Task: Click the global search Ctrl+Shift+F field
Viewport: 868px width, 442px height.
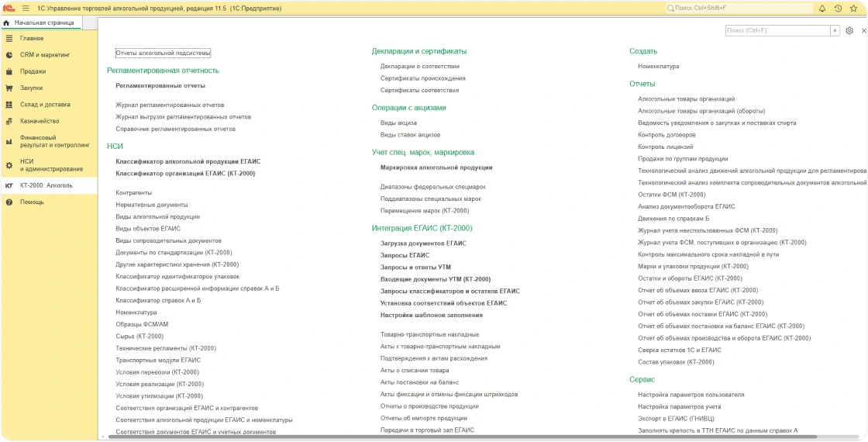Action: point(738,9)
